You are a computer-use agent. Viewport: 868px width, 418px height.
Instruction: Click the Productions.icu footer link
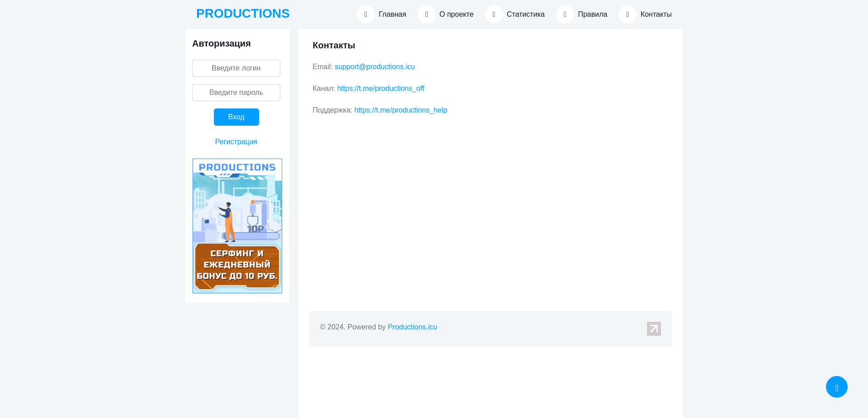(x=412, y=327)
